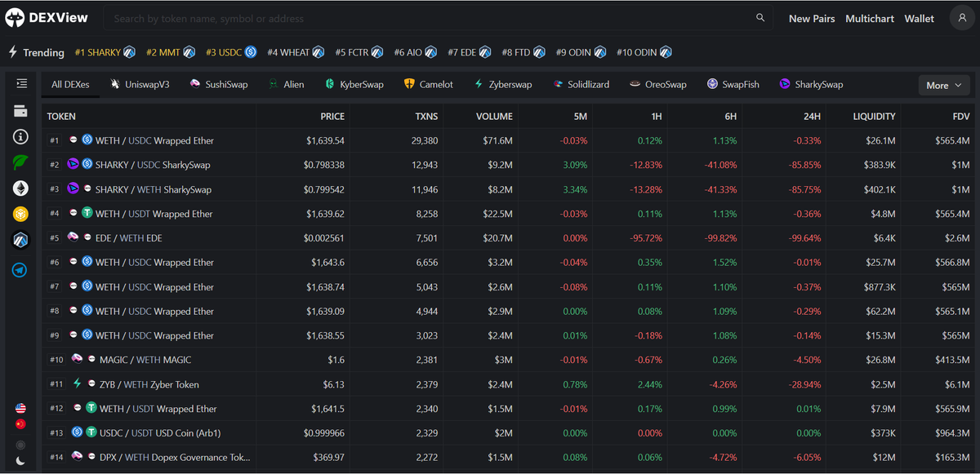Toggle dark mode moon icon
The height and width of the screenshot is (474, 980).
[20, 461]
